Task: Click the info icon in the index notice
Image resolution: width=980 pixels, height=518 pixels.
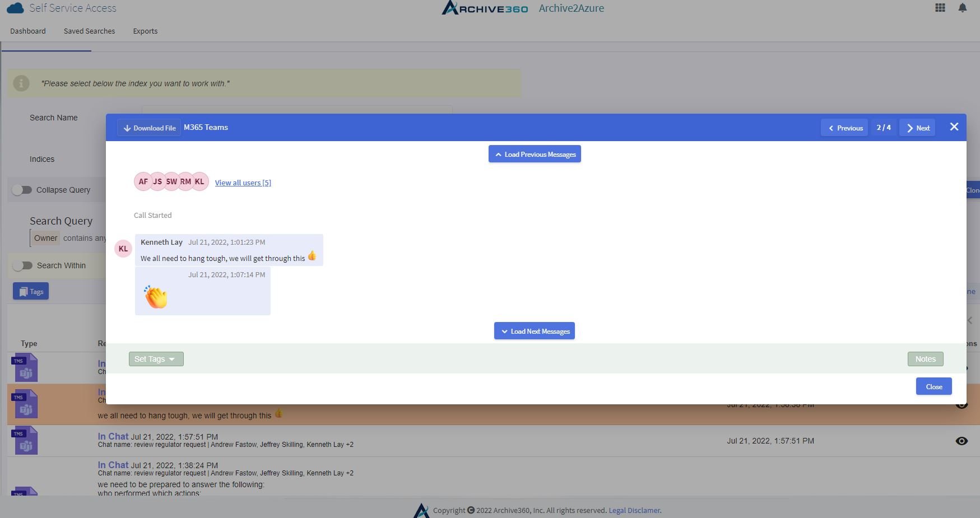Action: click(x=21, y=83)
